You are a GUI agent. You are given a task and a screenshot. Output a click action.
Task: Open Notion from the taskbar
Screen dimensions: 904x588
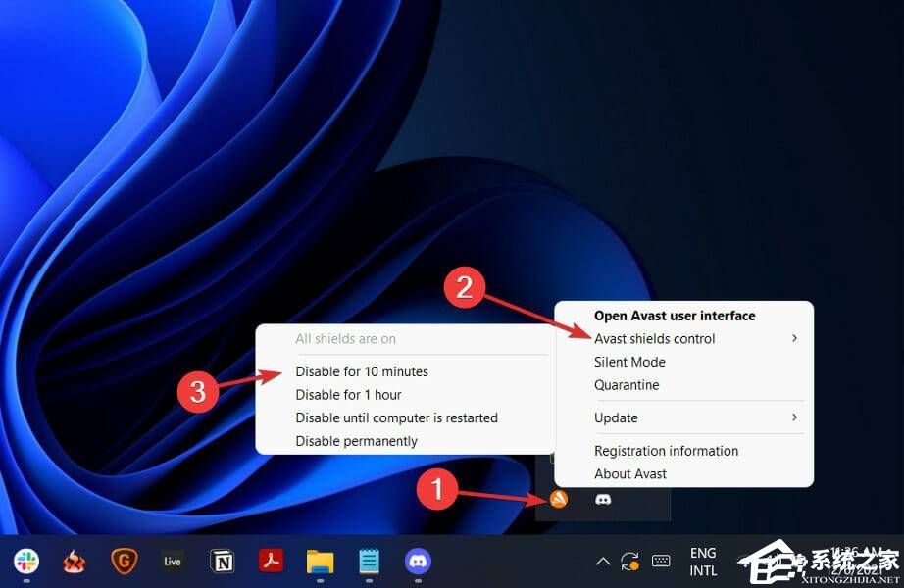click(223, 561)
